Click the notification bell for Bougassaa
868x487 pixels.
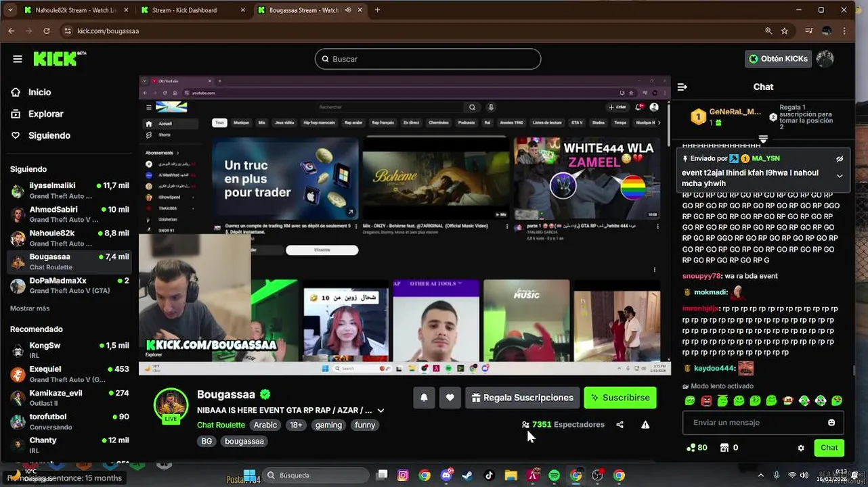(x=424, y=398)
